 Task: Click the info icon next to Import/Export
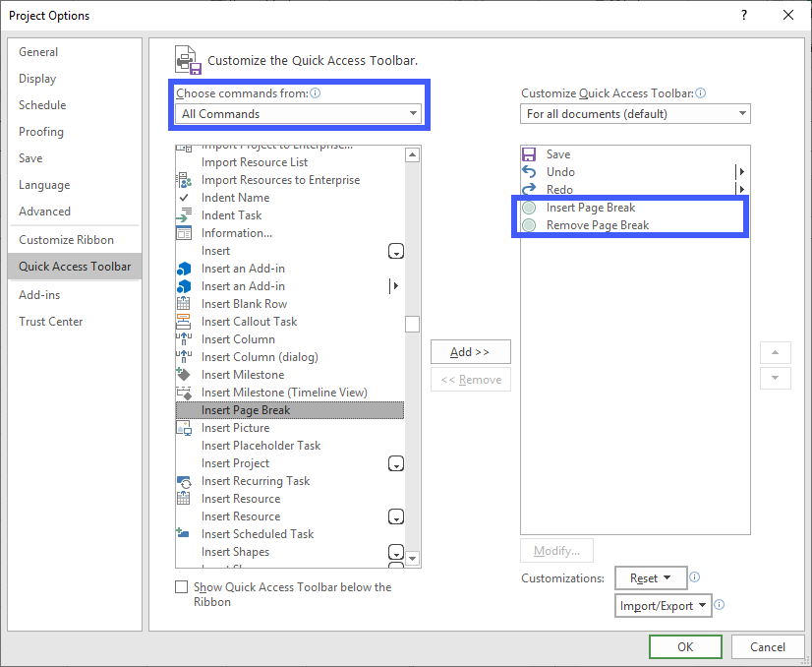[x=720, y=605]
